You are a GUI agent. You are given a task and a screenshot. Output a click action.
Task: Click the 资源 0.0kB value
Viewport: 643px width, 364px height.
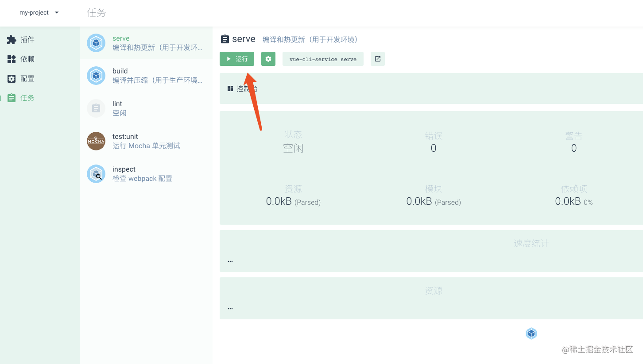[x=293, y=202]
